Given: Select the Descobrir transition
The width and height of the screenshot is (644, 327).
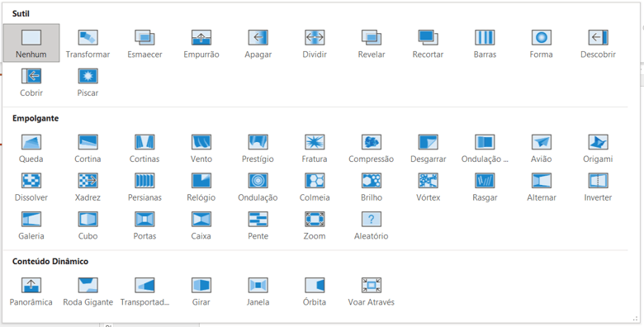Looking at the screenshot, I should click(x=598, y=43).
